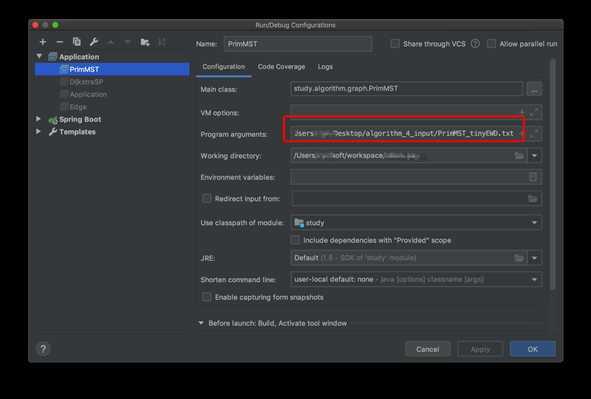Browse file for Redirect input from
The width and height of the screenshot is (591, 399).
click(532, 199)
